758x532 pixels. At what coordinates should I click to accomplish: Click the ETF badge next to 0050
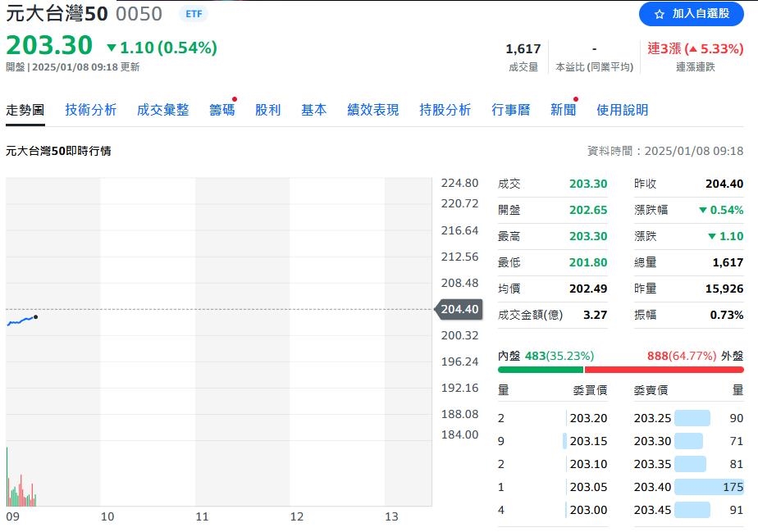click(x=194, y=14)
